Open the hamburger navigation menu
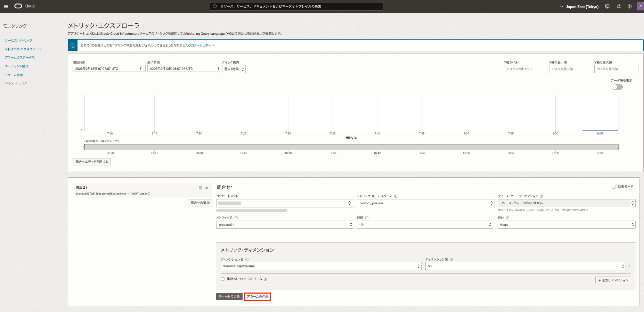This screenshot has height=312, width=644. (6, 6)
